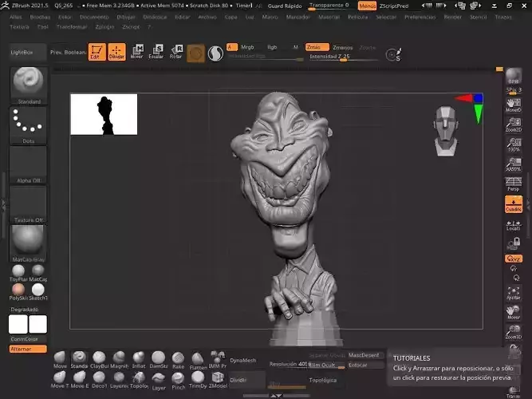Click the silhouette thumbnail preview
Screen dimensions: 532x399
[104, 114]
